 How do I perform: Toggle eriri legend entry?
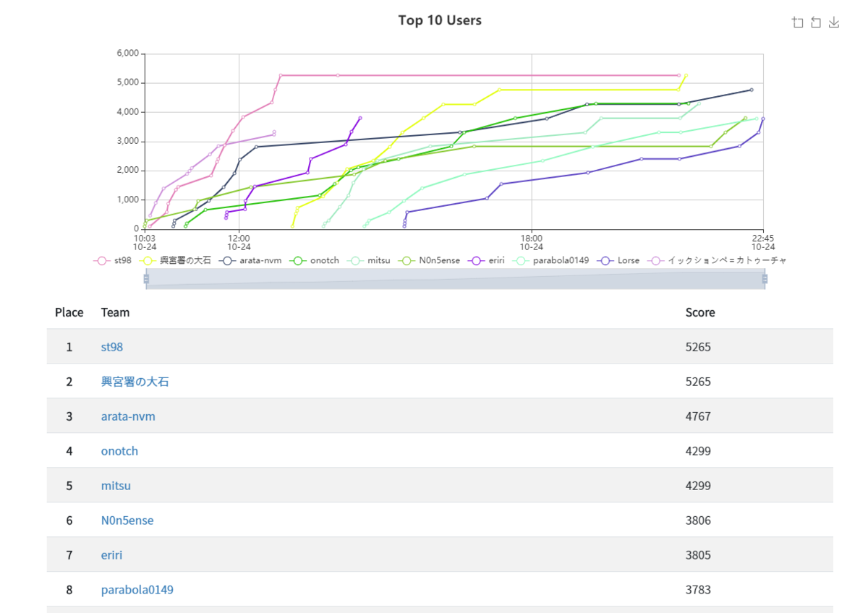point(485,260)
